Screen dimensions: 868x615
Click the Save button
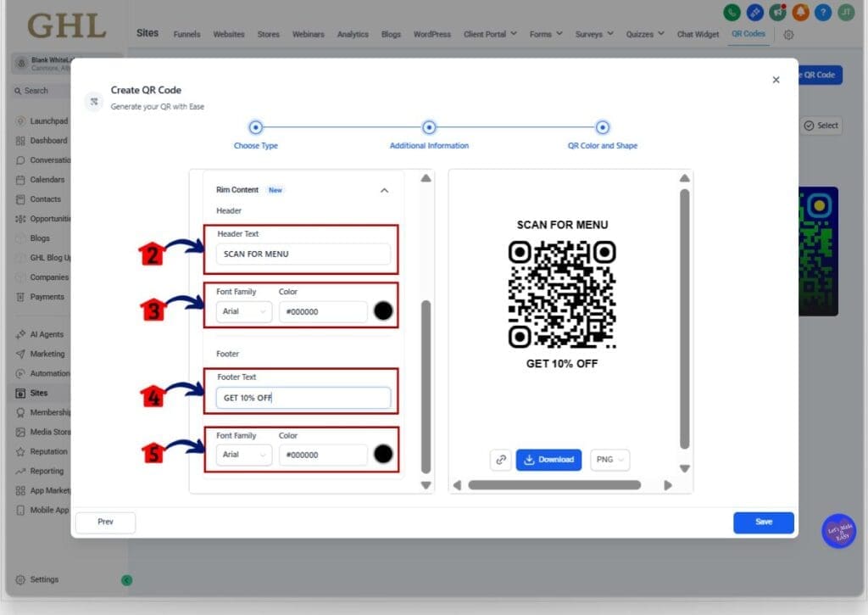[x=764, y=523]
